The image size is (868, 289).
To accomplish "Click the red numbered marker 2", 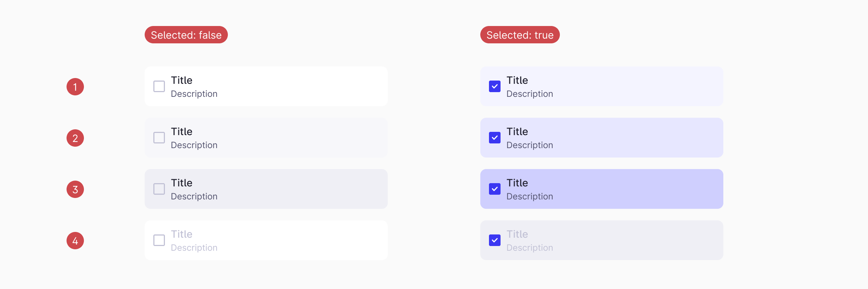I will (75, 138).
